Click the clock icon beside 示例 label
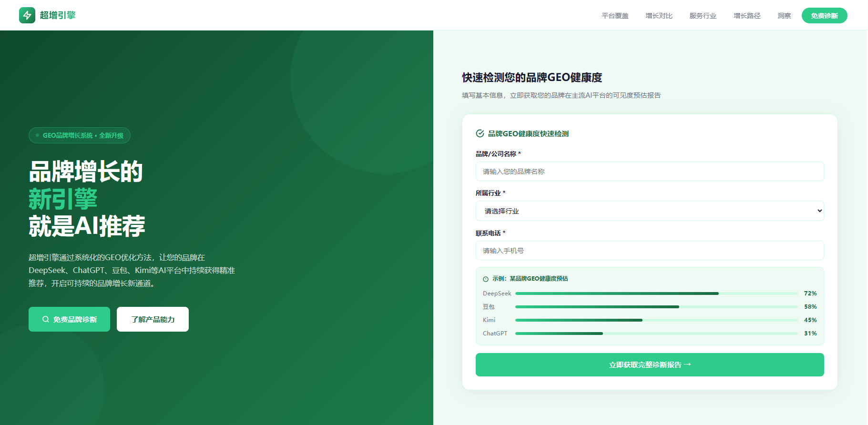 (486, 279)
